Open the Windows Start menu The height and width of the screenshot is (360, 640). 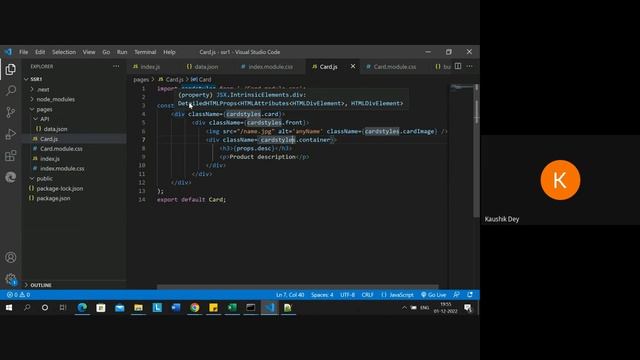(x=9, y=308)
